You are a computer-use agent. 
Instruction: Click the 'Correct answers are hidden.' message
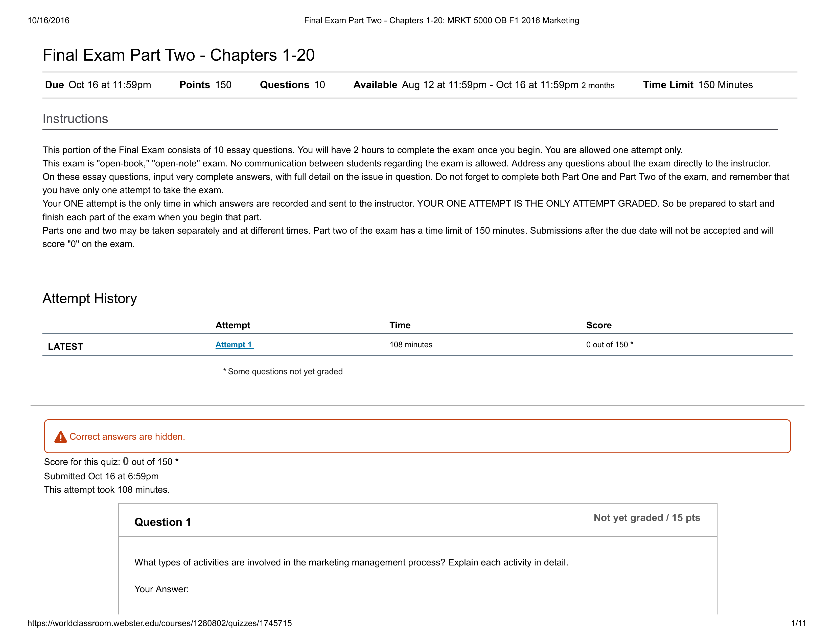(127, 436)
